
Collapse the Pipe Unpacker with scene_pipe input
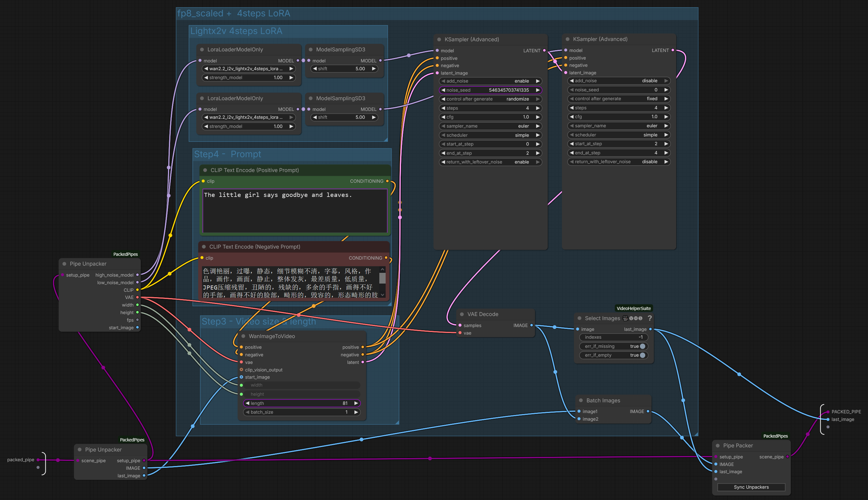(80, 450)
